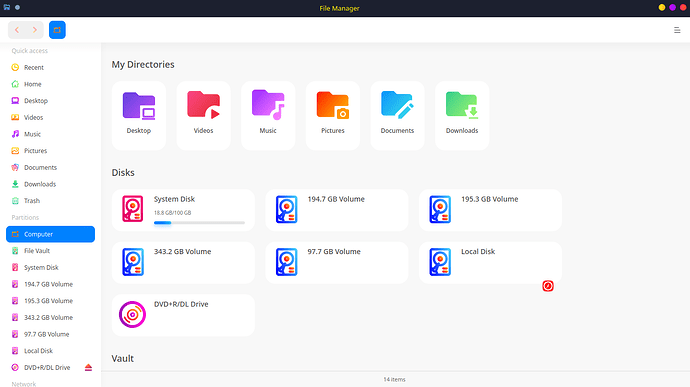This screenshot has height=387, width=690.
Task: Click the System Disk usage progress bar
Action: click(199, 223)
